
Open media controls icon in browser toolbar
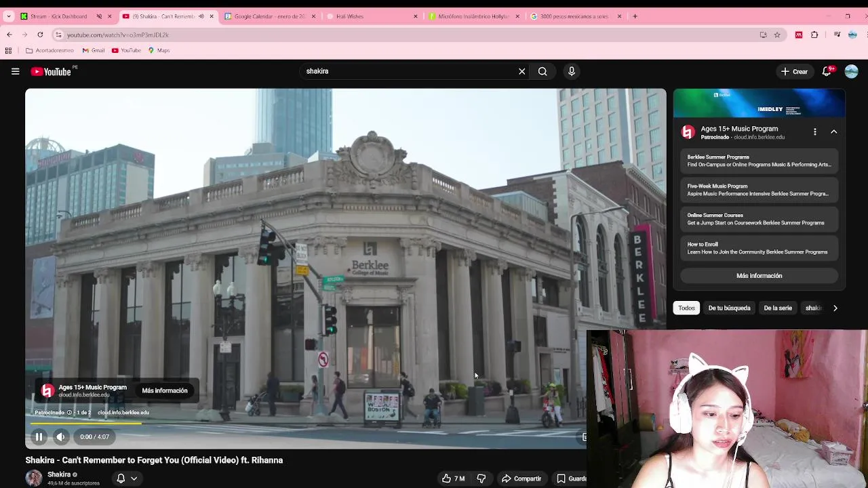[837, 35]
